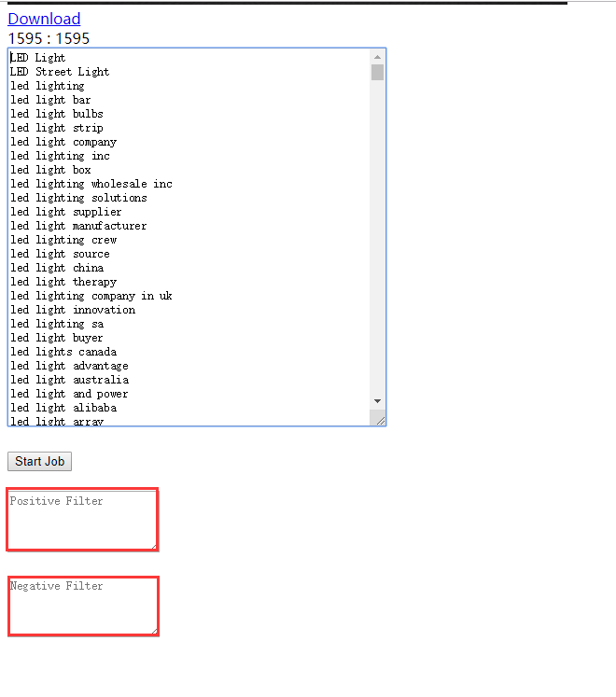The image size is (616, 697).
Task: Place cursor on "LED Street Light" line
Action: point(60,72)
